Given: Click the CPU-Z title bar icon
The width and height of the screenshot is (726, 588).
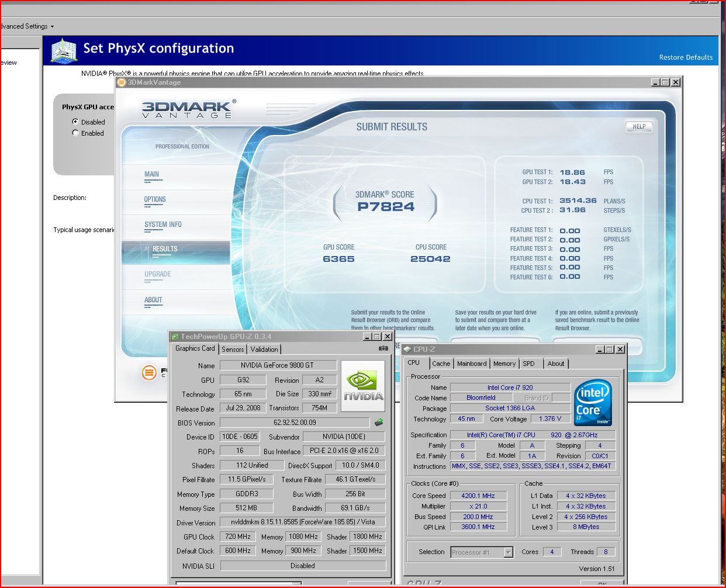Looking at the screenshot, I should pos(407,350).
